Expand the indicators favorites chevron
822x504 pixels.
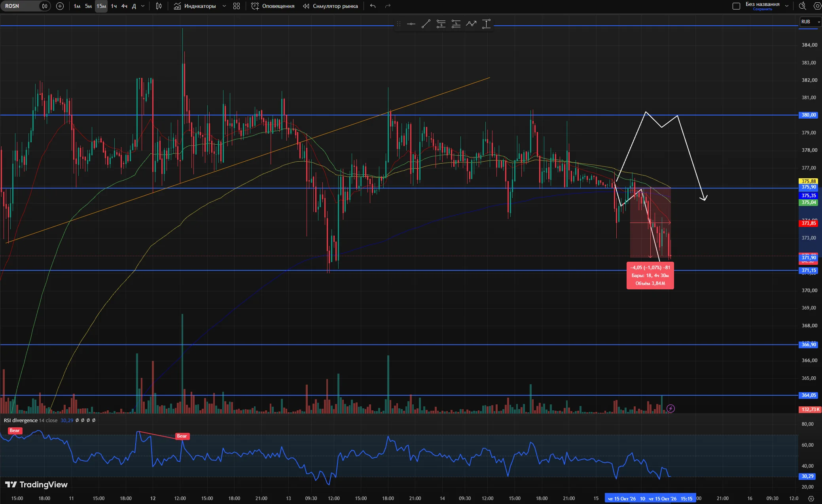pos(224,6)
